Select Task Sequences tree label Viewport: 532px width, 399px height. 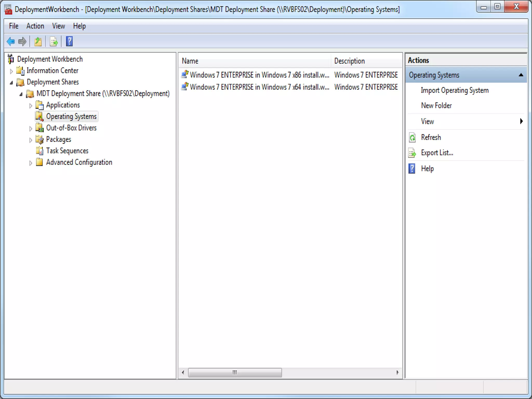67,151
